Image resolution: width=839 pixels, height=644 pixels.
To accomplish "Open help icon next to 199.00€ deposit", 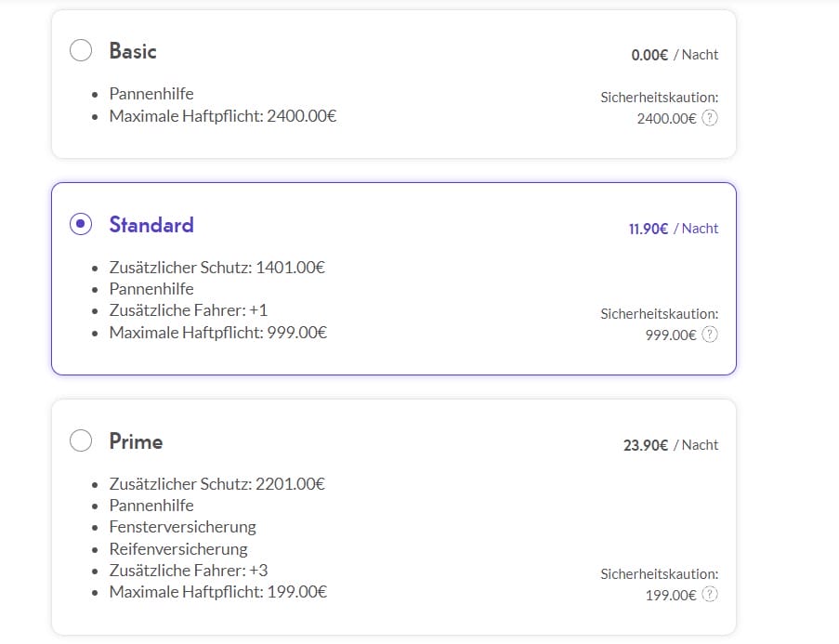I will pyautogui.click(x=710, y=595).
